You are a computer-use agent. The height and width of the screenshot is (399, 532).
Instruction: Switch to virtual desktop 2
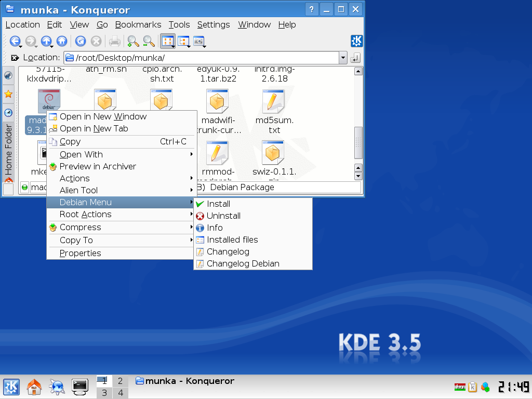tap(120, 381)
